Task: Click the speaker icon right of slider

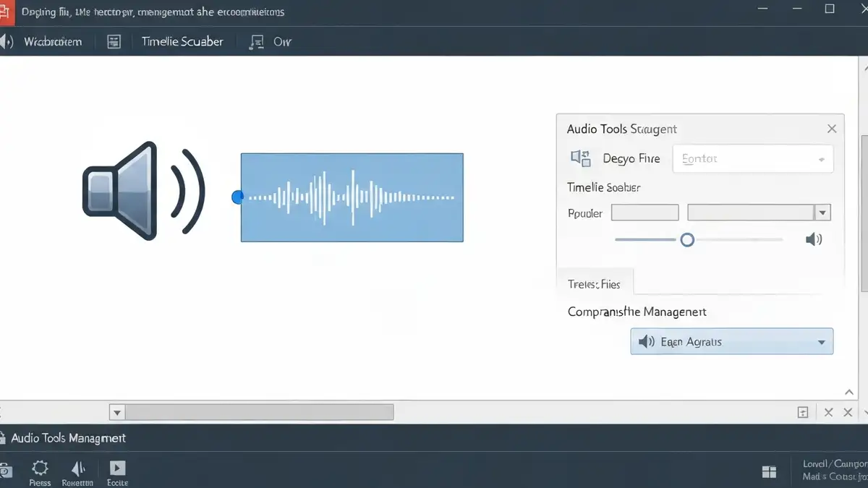Action: point(814,239)
